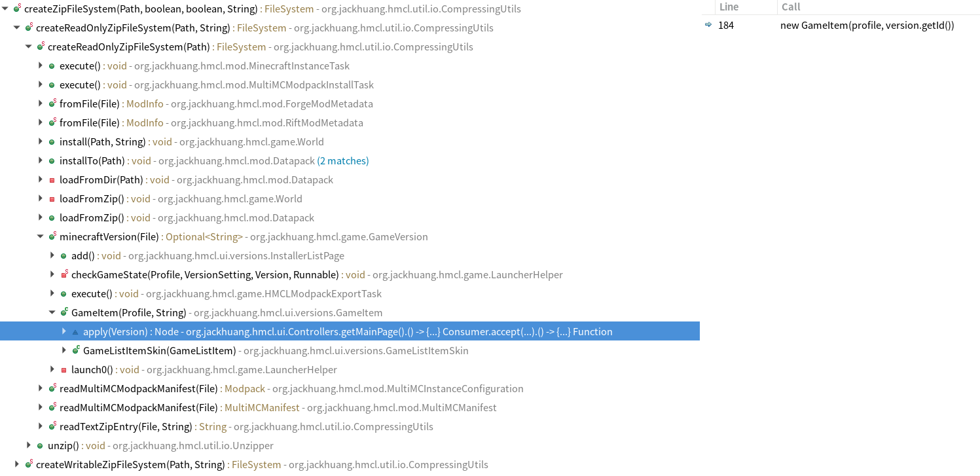Click green method icon next to install(Path, String)
Image resolution: width=980 pixels, height=476 pixels.
tap(51, 141)
